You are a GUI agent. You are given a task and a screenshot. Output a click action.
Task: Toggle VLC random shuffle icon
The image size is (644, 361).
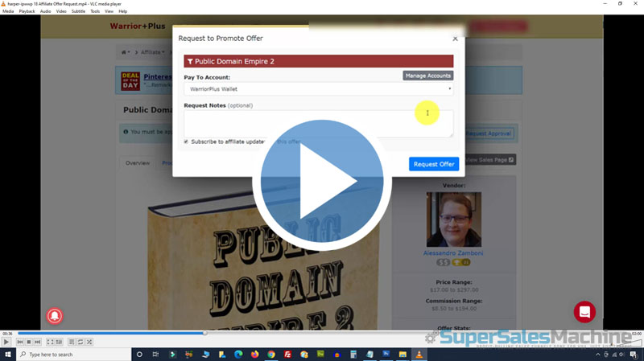pos(89,342)
